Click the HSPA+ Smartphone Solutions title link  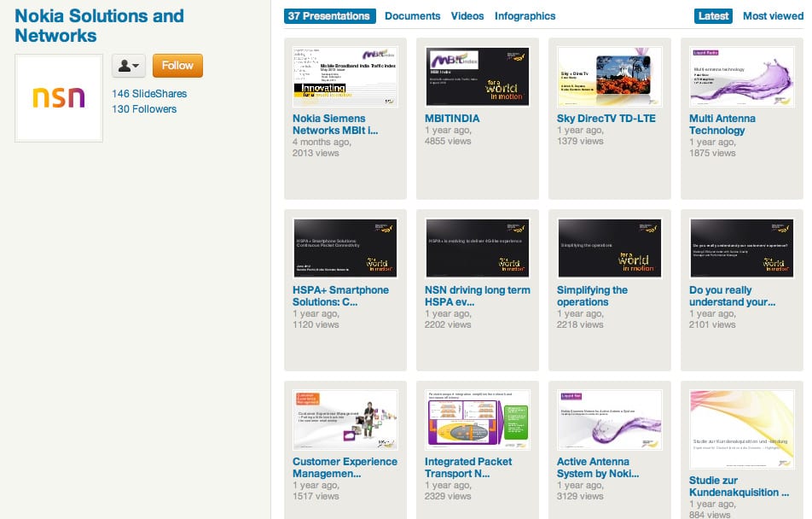[341, 296]
